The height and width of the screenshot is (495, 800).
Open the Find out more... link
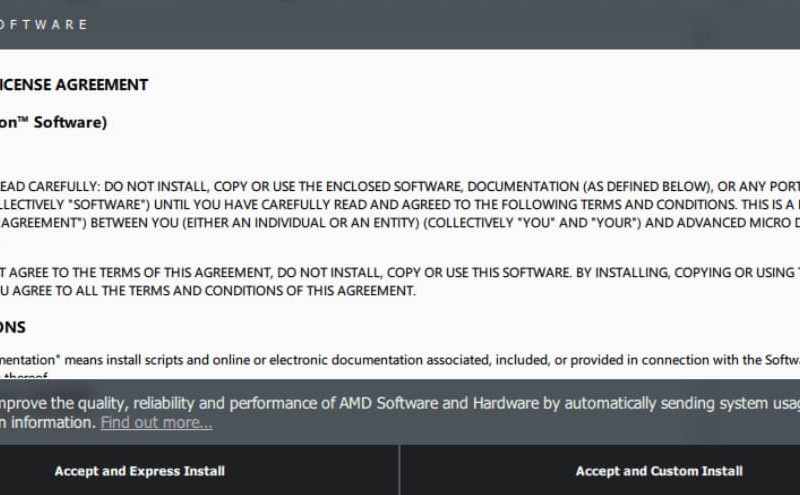pos(156,423)
